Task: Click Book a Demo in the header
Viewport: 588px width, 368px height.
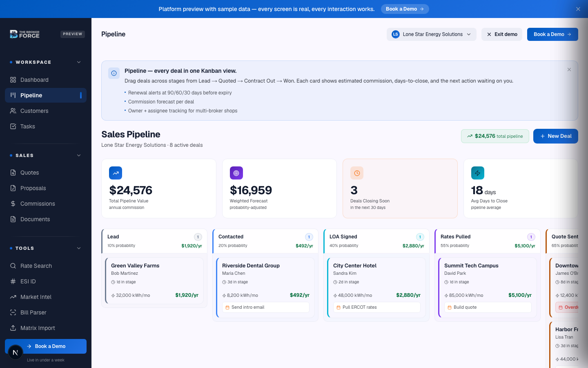Action: [552, 34]
